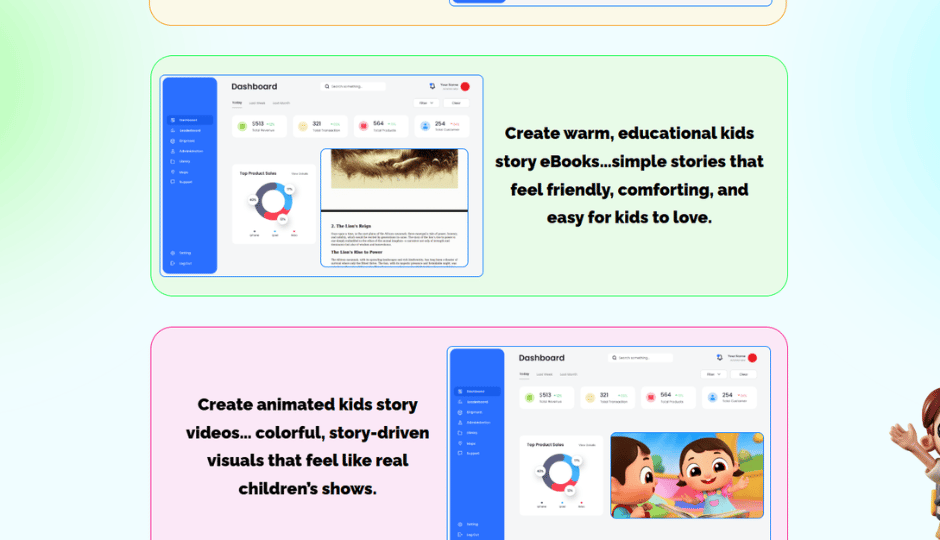Click donut chart in green card dashboard

[x=273, y=201]
